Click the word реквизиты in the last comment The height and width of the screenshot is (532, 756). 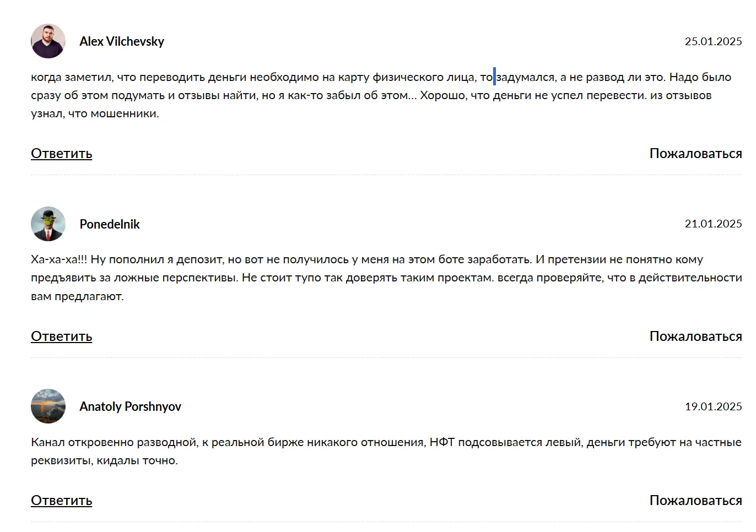coord(62,461)
